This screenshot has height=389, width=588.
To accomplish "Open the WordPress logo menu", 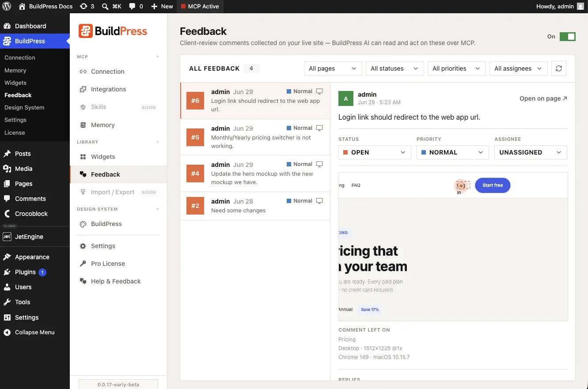I will [x=7, y=7].
